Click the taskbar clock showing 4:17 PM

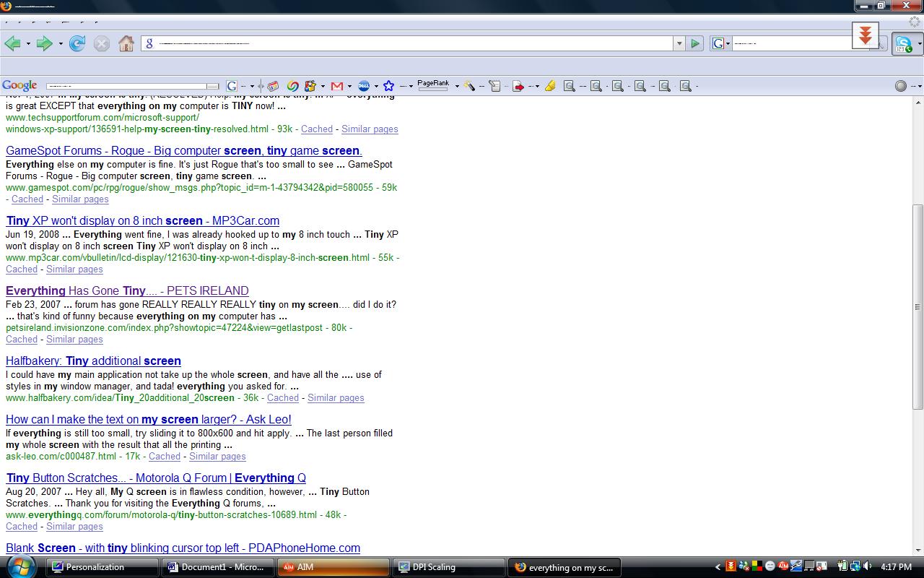coord(897,567)
